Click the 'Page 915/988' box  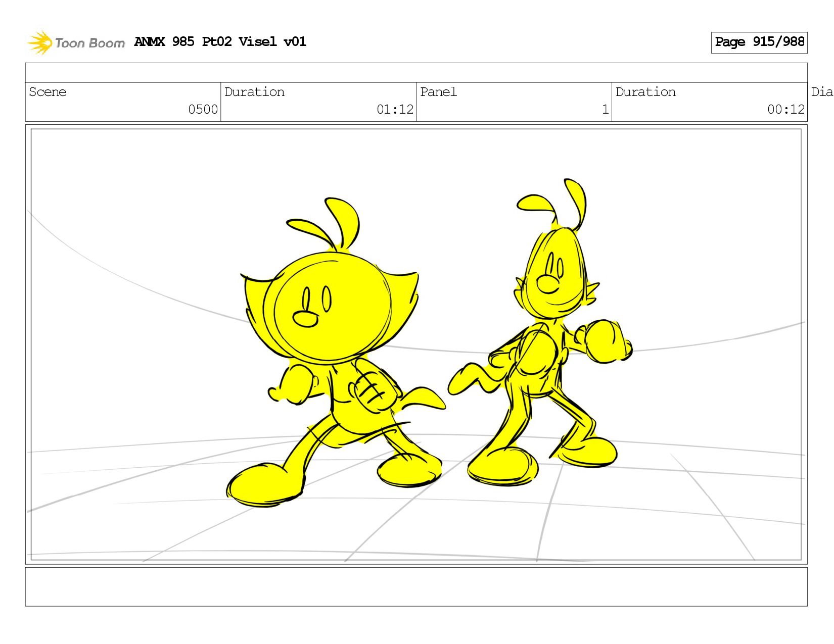point(759,42)
